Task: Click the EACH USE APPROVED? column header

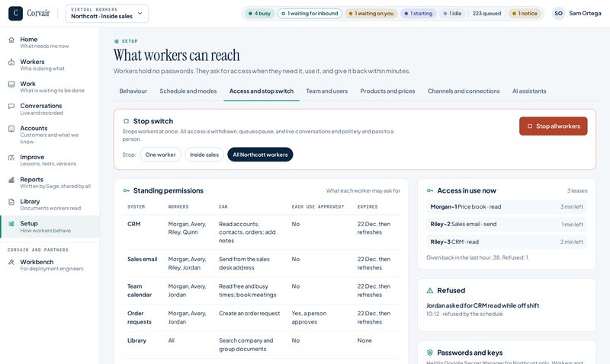Action: (x=318, y=206)
